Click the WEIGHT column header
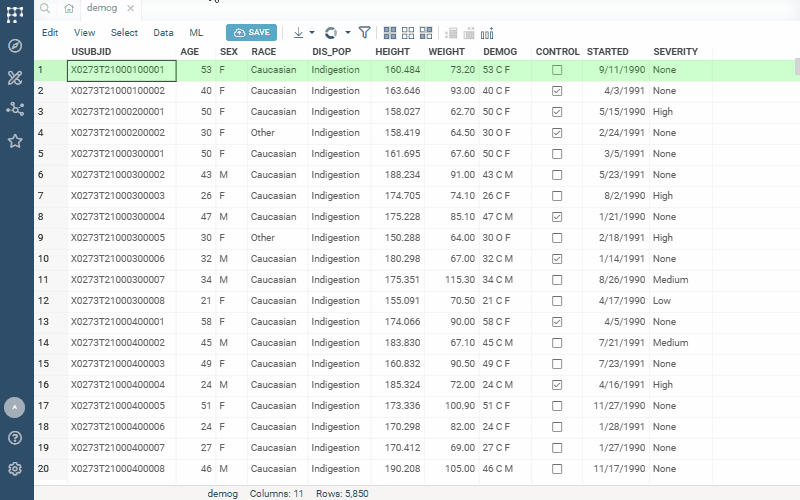Viewport: 800px width, 500px height. click(446, 52)
